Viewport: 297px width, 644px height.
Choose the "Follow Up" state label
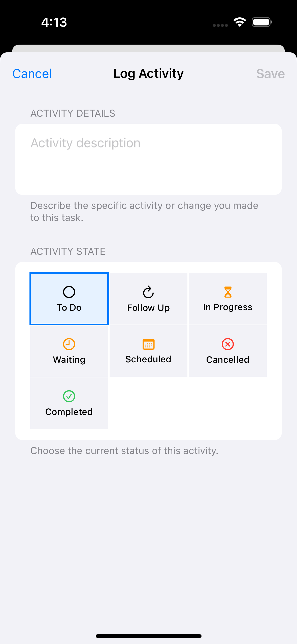coord(148,308)
